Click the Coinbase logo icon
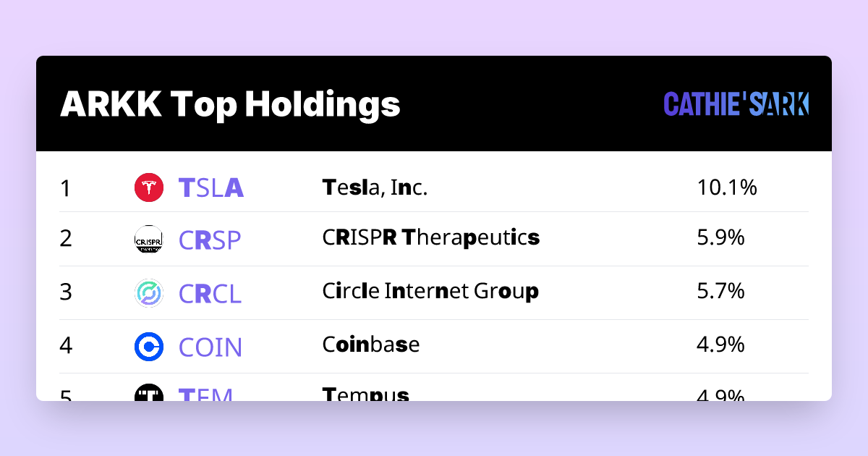Viewport: 868px width, 456px height. pos(149,347)
